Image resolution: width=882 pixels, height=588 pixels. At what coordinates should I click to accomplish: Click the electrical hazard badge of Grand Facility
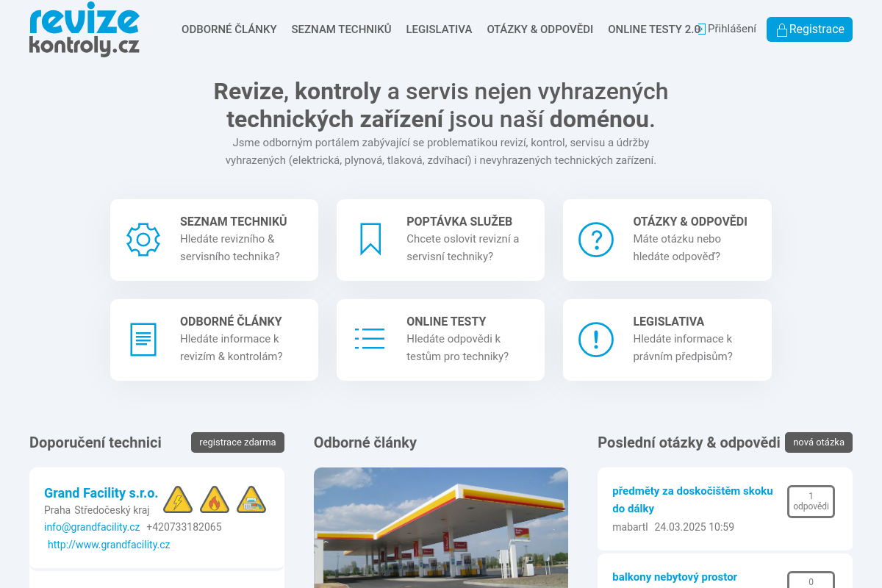(178, 500)
